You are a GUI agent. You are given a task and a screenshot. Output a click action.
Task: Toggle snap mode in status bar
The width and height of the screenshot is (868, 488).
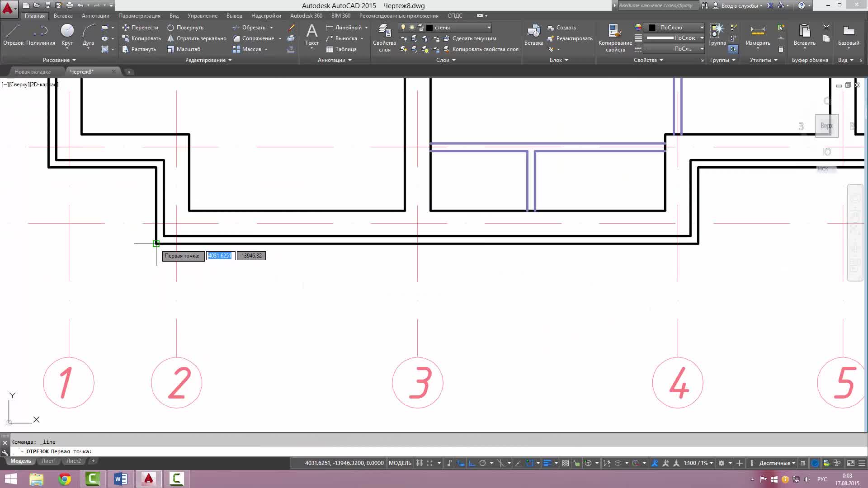pyautogui.click(x=430, y=463)
